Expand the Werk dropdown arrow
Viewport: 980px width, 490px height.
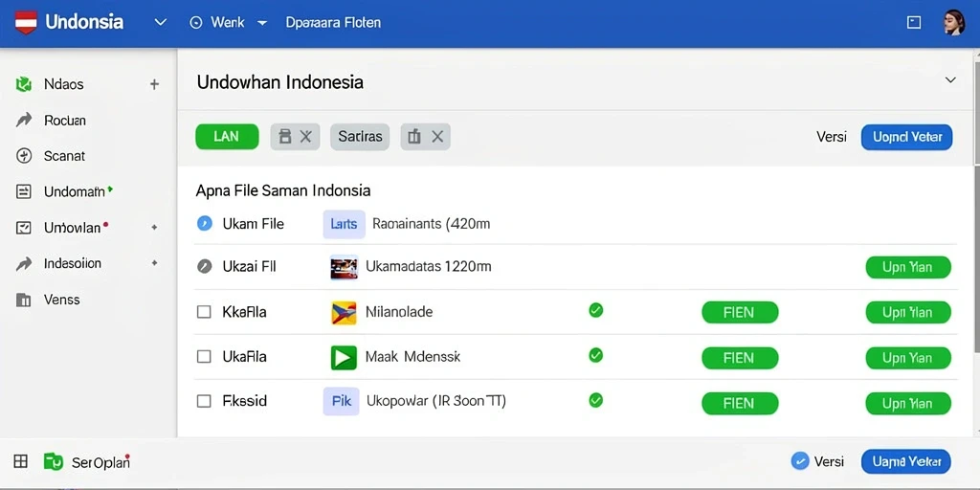tap(262, 23)
